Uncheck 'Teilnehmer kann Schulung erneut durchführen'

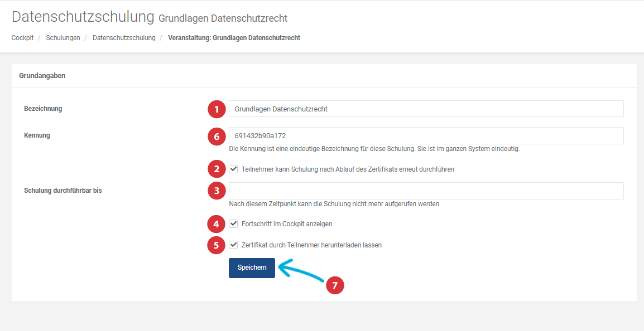pos(233,169)
